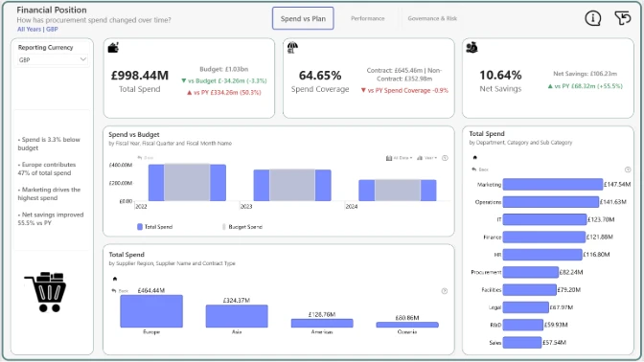
Task: Select the Finance department bar
Action: click(x=543, y=237)
